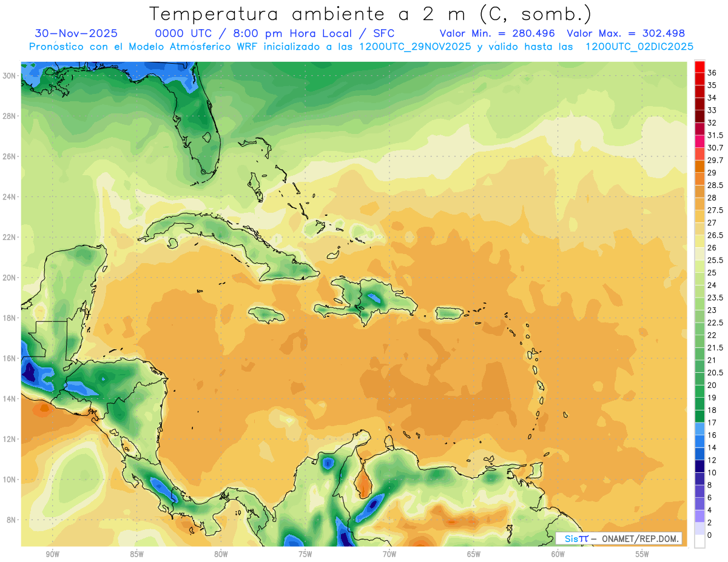728x562 pixels.
Task: Click the '27.5' legend value
Action: click(x=715, y=210)
